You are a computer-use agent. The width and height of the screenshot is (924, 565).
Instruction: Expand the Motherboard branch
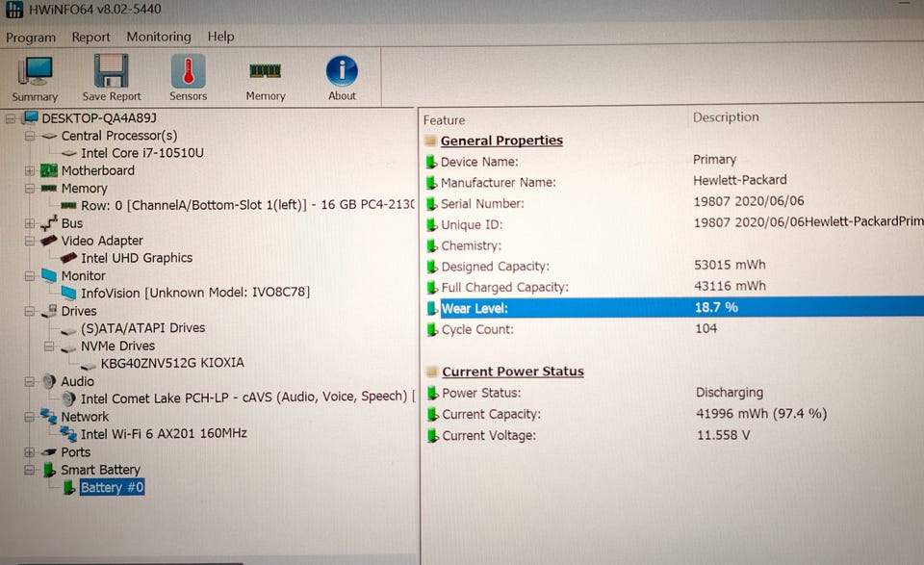point(30,171)
